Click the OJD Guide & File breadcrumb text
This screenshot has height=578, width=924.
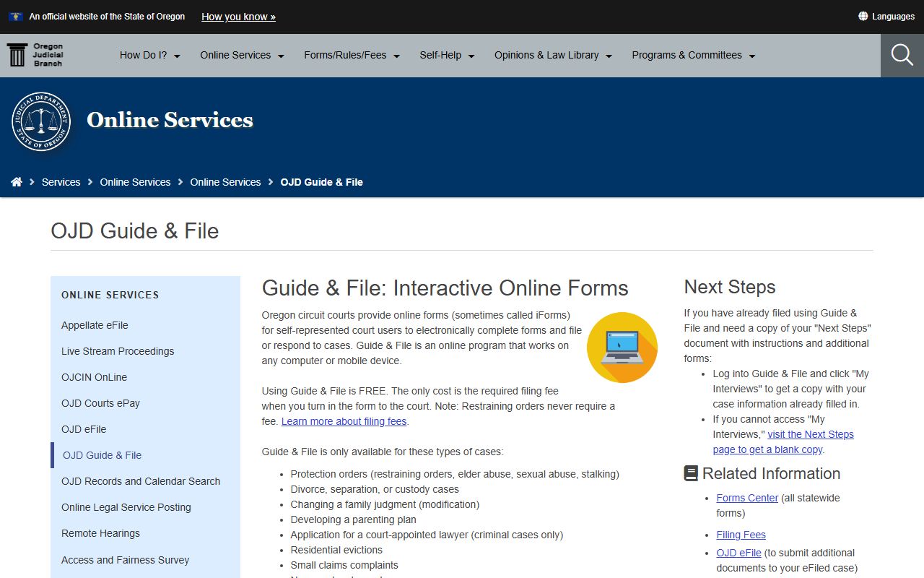tap(321, 182)
